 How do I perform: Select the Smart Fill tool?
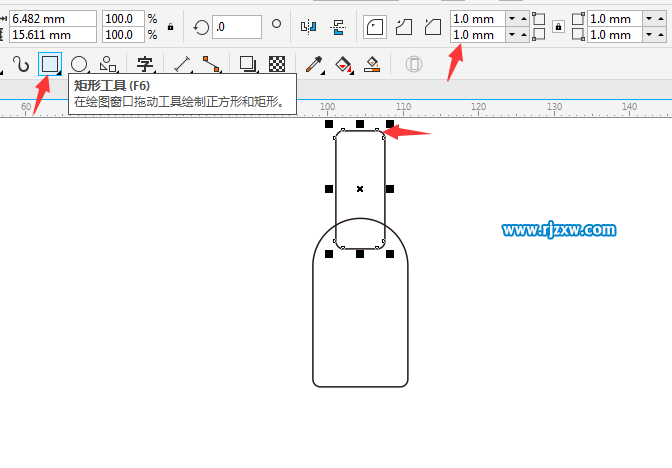(x=372, y=64)
